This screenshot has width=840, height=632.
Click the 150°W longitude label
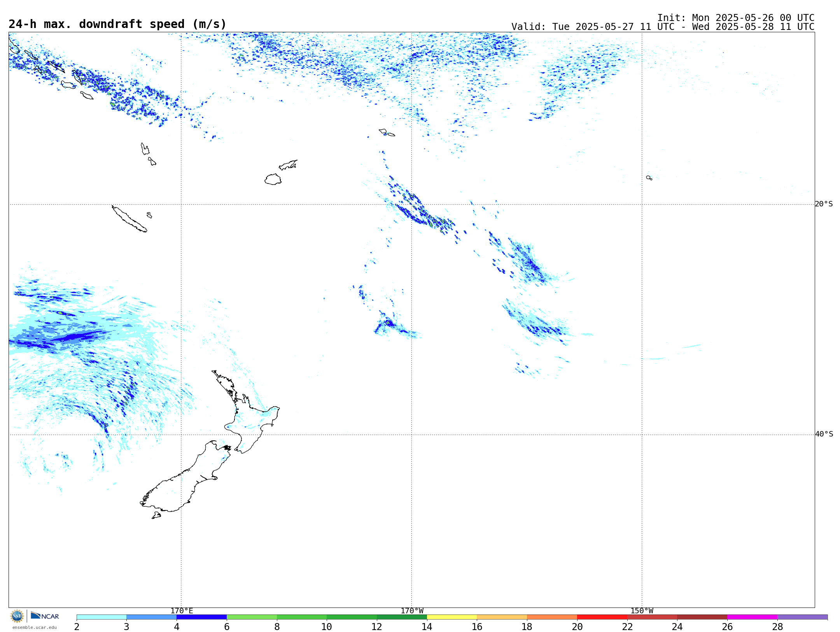click(642, 611)
